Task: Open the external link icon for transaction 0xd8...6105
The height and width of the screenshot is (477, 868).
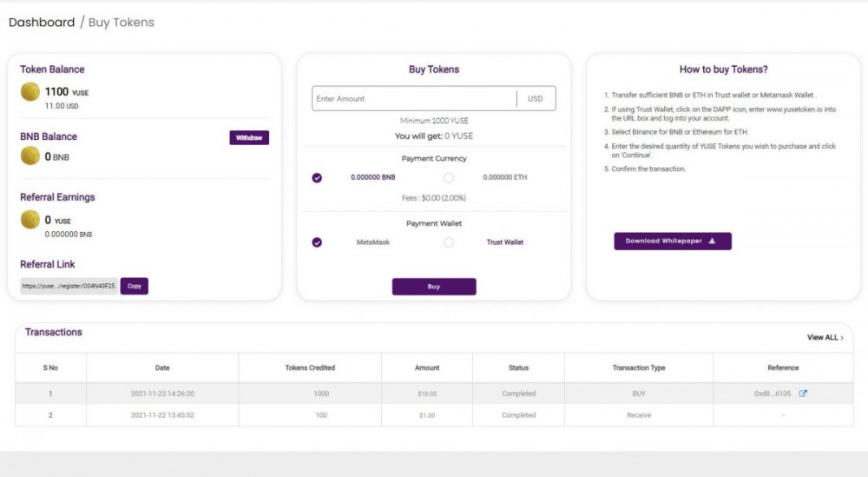Action: coord(803,394)
